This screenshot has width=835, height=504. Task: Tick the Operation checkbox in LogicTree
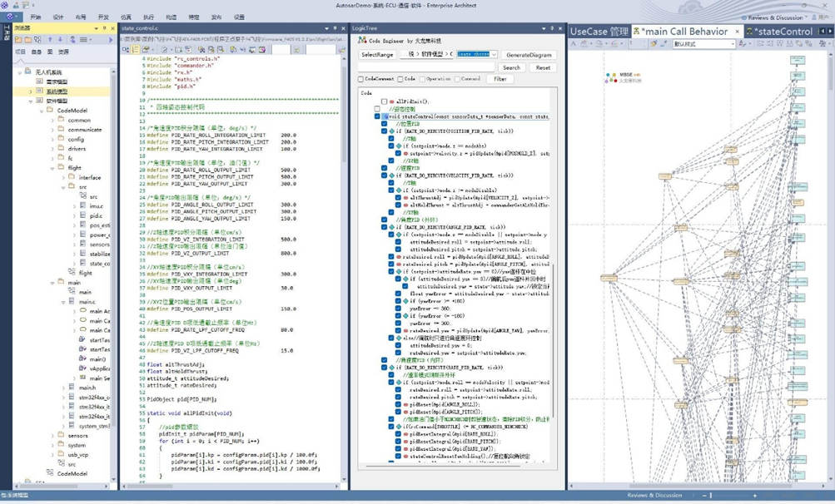point(421,80)
